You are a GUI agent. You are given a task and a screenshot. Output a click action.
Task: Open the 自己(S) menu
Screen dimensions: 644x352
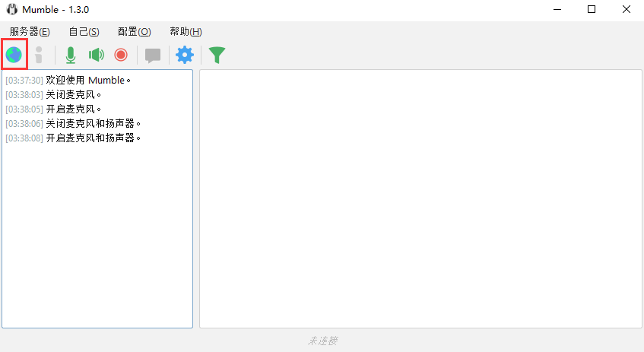click(x=84, y=32)
